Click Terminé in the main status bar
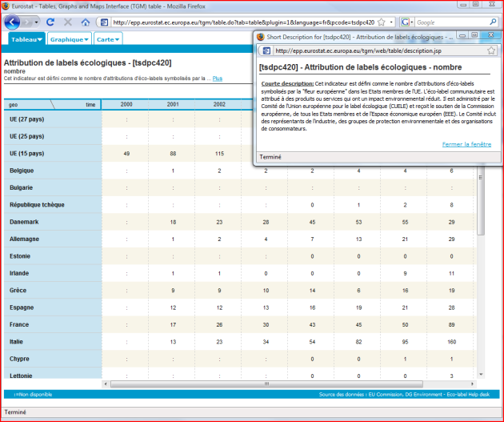The height and width of the screenshot is (422, 504). 15,412
